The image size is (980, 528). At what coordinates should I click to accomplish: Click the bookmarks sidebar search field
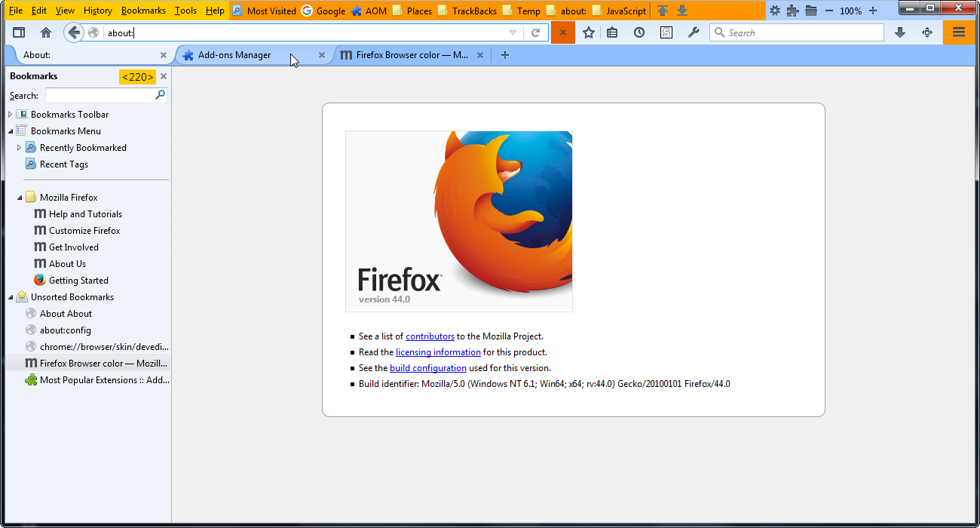106,95
